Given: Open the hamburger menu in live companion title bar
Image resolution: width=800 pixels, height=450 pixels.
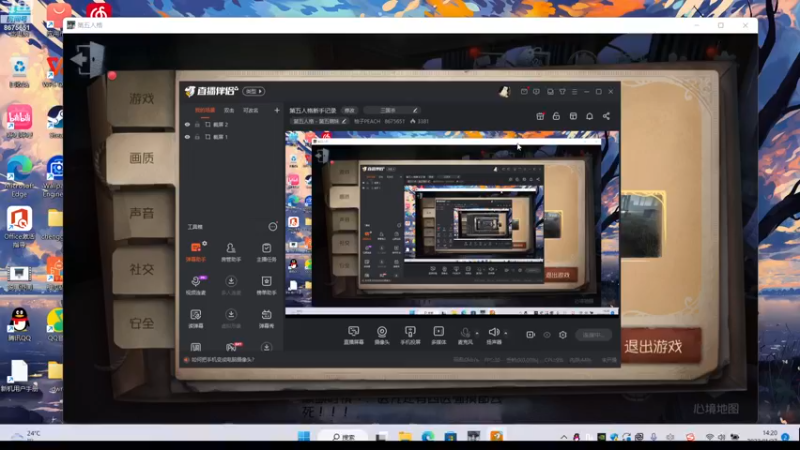Looking at the screenshot, I should tap(574, 92).
